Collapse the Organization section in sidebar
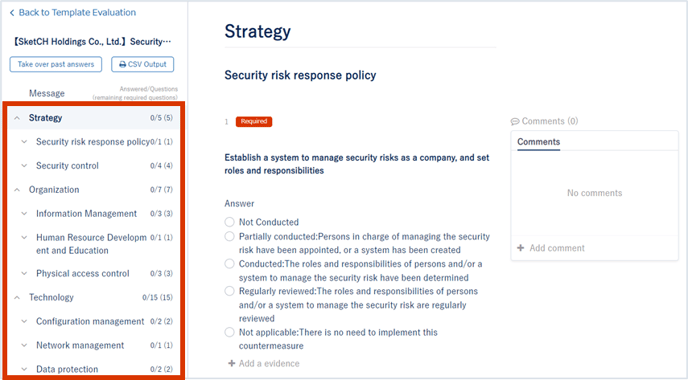Viewport: 688px width, 380px height. (x=17, y=190)
